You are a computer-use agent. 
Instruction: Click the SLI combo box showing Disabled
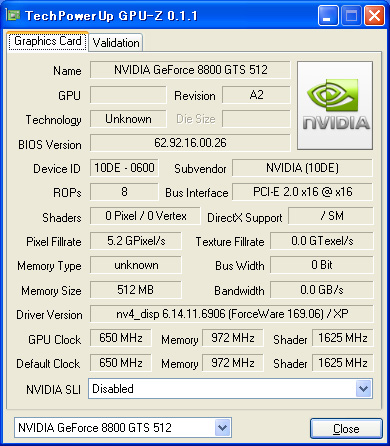pos(230,388)
